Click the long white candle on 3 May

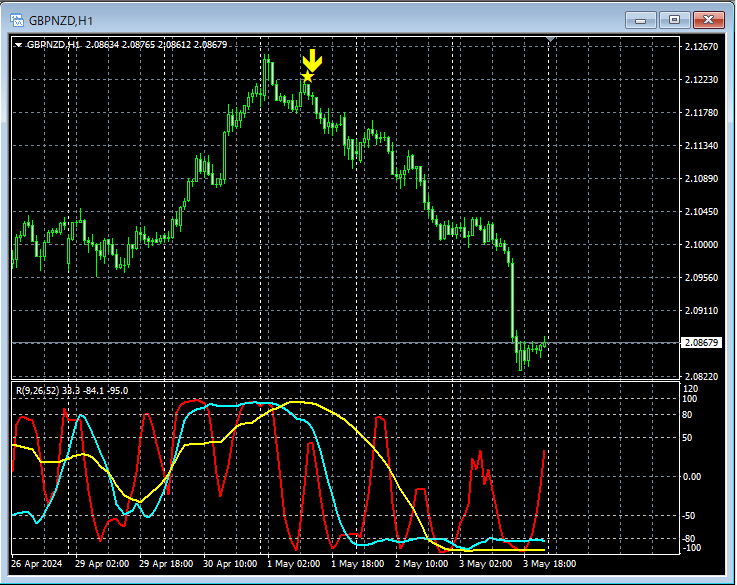coord(512,300)
